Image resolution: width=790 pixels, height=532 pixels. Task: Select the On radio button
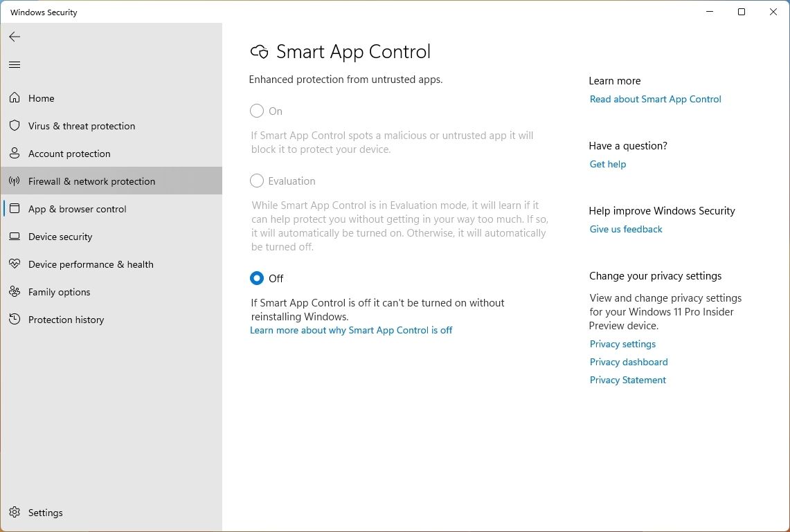click(x=257, y=111)
